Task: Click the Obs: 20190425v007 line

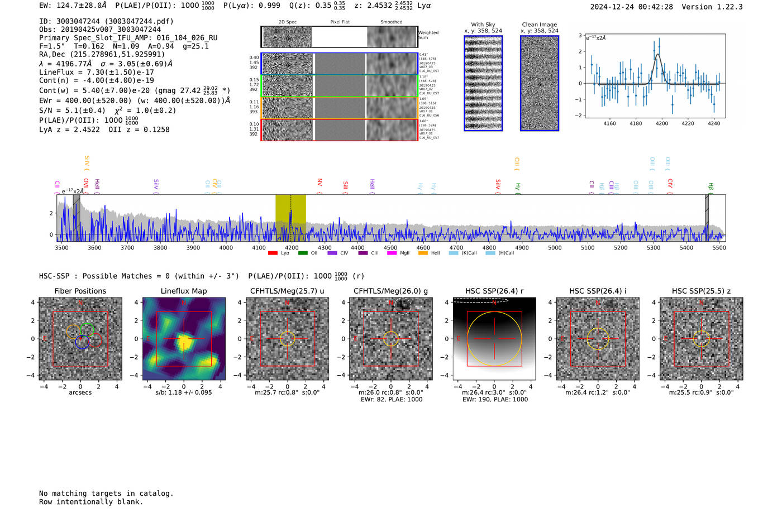Action: click(x=100, y=30)
